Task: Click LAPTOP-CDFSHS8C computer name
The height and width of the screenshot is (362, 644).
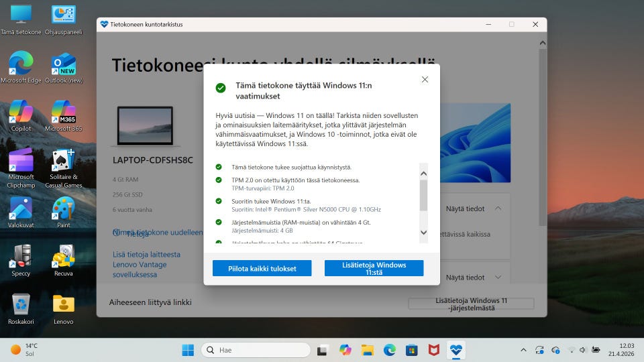Action: [x=153, y=160]
